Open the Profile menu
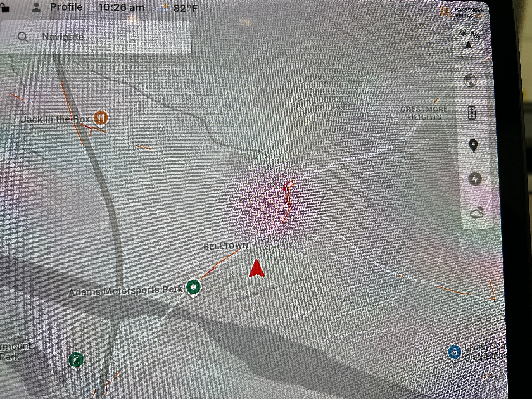 coord(66,7)
